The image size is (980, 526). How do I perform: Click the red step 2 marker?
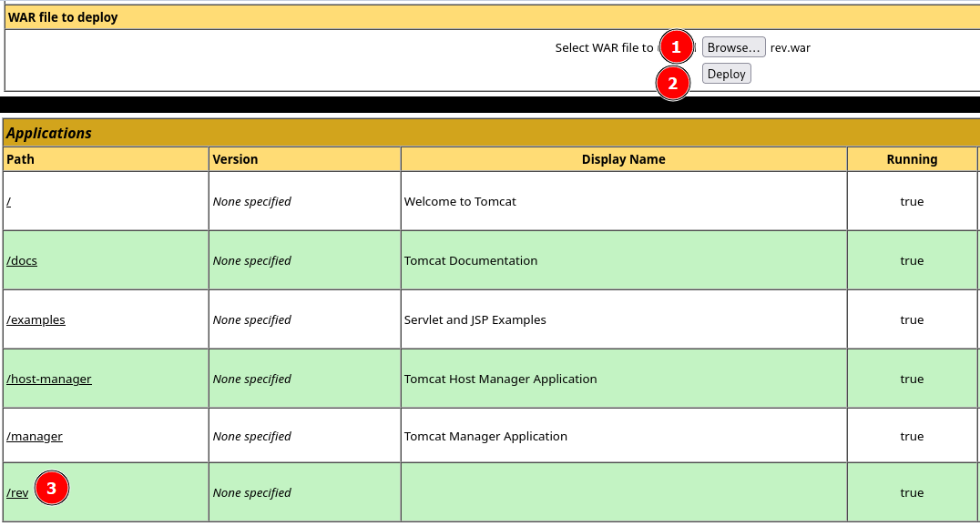pyautogui.click(x=673, y=85)
